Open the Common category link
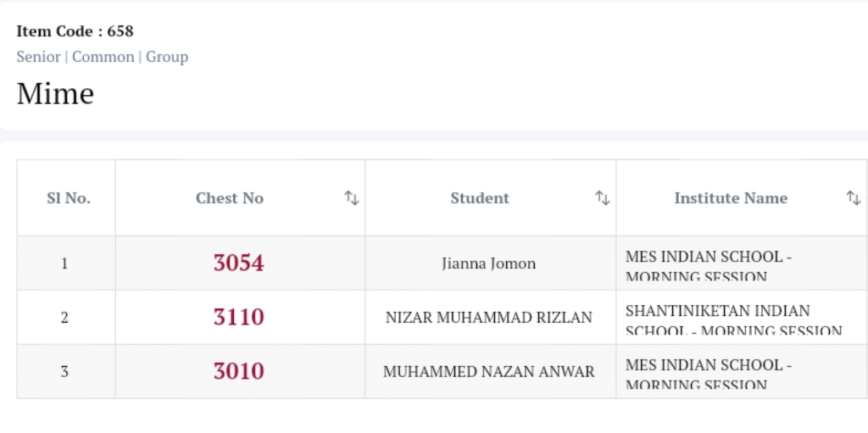This screenshot has height=433, width=868. coord(103,57)
